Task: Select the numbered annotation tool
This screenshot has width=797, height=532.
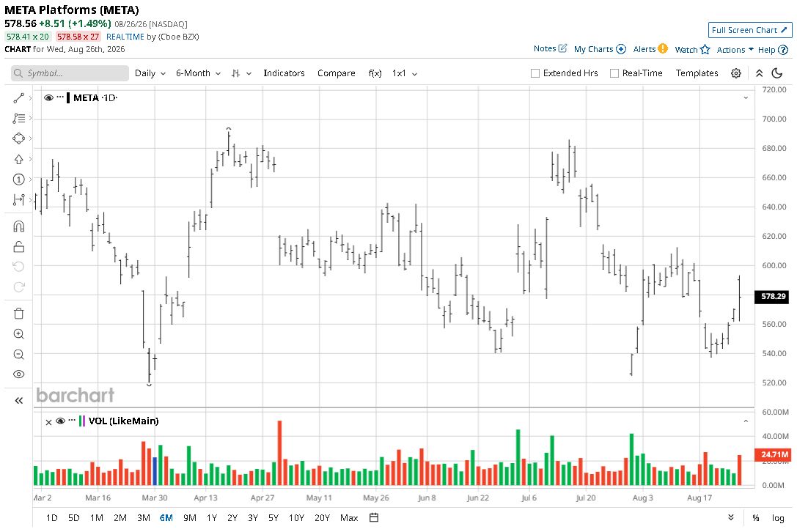Action: pos(19,180)
